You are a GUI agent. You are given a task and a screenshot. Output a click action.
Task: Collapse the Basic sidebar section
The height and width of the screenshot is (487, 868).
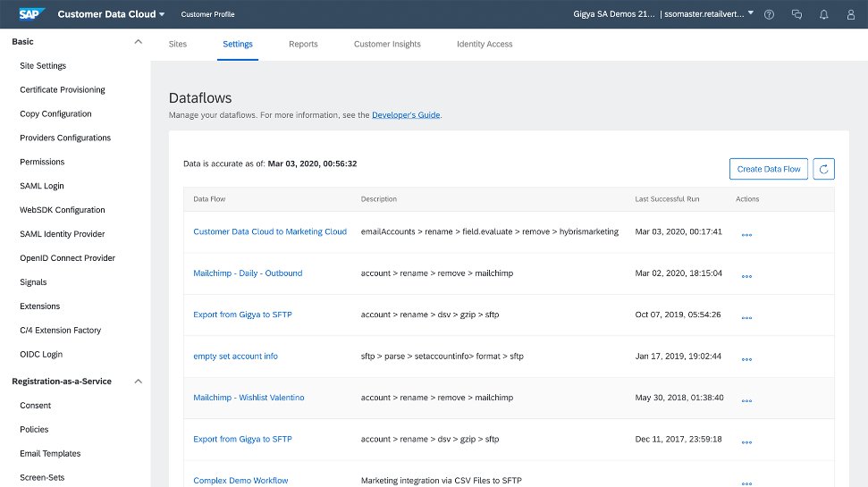pyautogui.click(x=137, y=42)
